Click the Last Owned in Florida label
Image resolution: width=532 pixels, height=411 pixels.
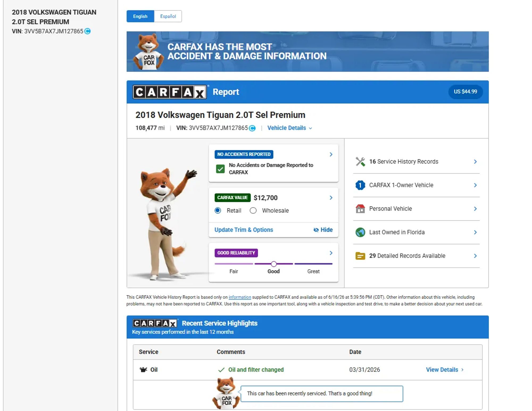coord(397,232)
